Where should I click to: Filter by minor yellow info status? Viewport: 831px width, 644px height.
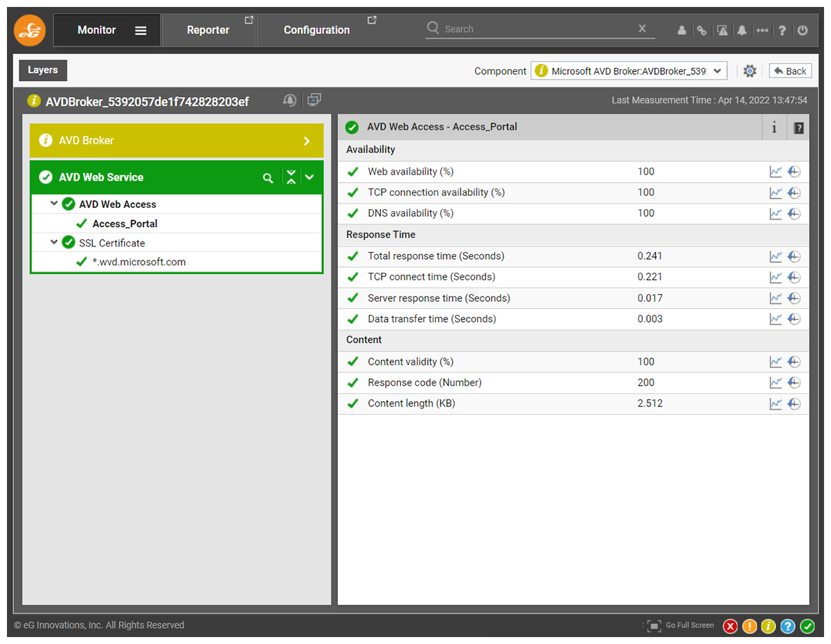(x=768, y=626)
